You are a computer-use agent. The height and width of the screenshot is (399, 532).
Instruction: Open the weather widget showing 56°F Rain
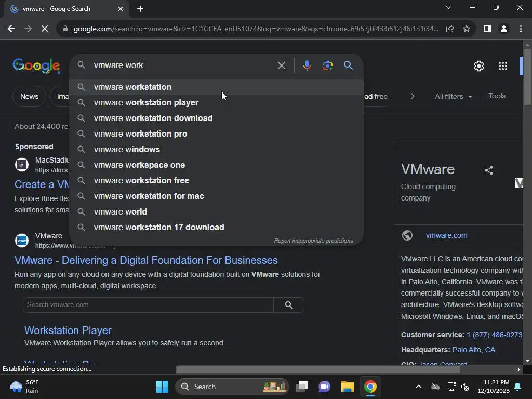point(24,387)
